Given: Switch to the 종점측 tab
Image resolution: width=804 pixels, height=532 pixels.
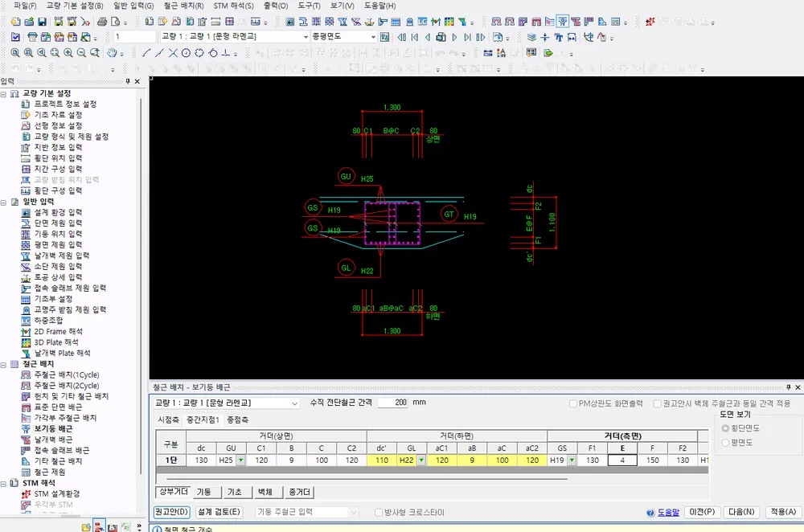Looking at the screenshot, I should coord(237,419).
